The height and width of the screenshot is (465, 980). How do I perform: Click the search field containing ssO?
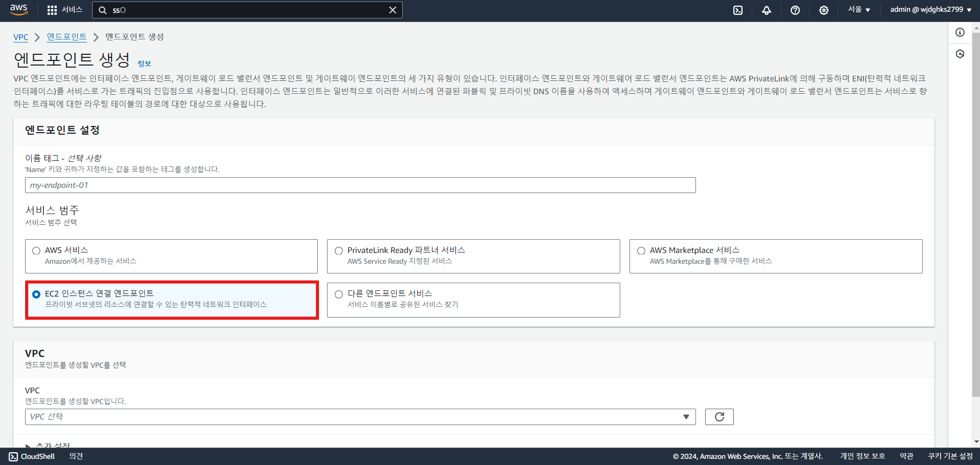coord(247,10)
